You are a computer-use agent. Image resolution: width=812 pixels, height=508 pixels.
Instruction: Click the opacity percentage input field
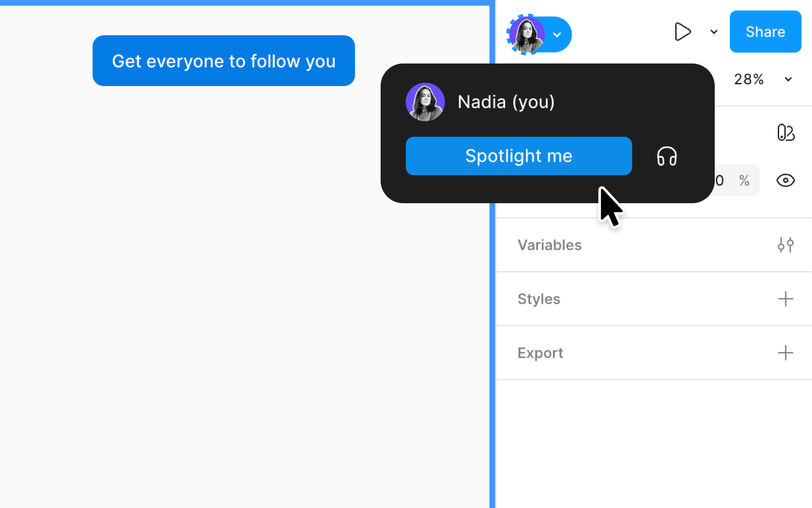(x=726, y=180)
